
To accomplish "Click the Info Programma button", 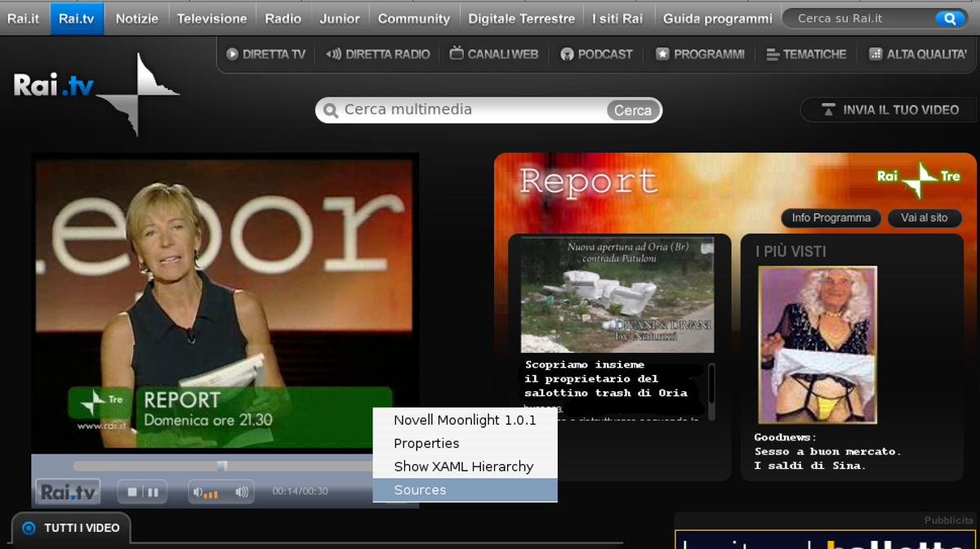I will [x=831, y=218].
